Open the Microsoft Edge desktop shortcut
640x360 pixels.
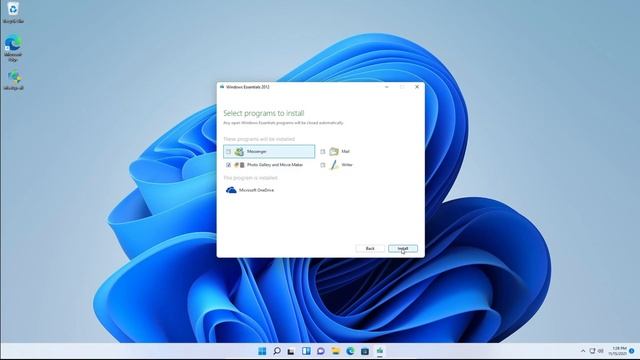13,48
